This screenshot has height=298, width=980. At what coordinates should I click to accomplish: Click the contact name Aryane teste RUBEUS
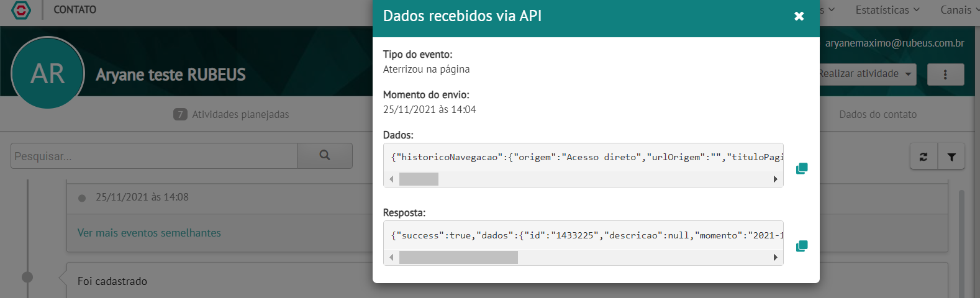(x=171, y=74)
